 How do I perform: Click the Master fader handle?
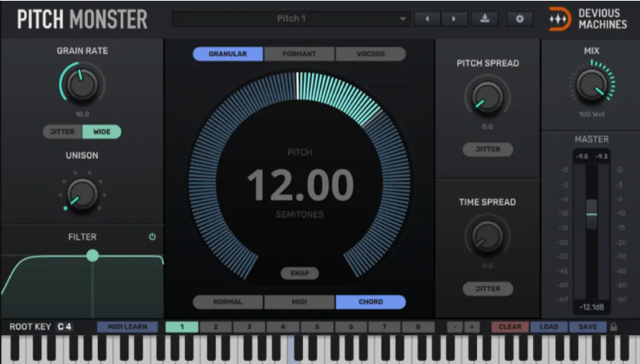tap(591, 214)
